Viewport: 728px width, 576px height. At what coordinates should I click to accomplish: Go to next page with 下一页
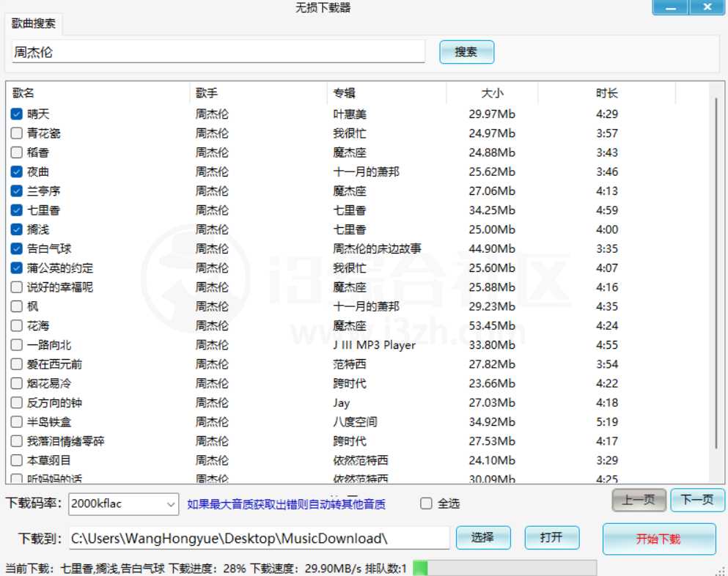(x=696, y=500)
